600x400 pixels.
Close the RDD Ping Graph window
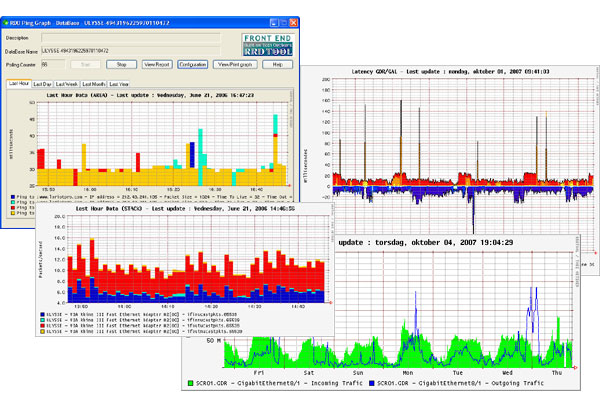tap(289, 20)
